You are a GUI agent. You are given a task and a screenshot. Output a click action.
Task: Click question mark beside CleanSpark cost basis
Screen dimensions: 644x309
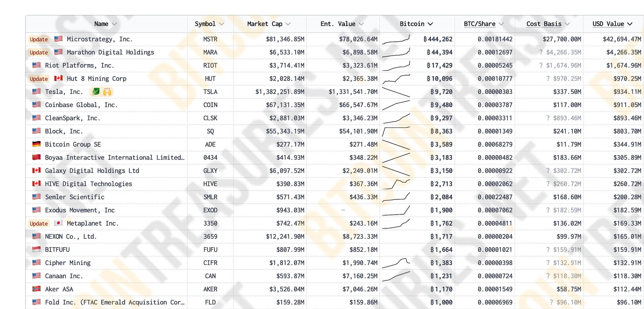pos(548,118)
